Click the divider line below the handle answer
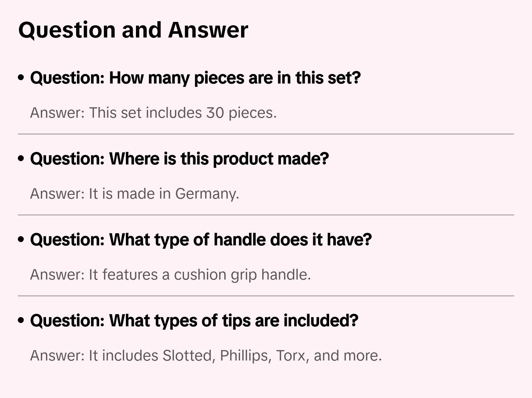Image resolution: width=532 pixels, height=398 pixels. (x=266, y=296)
